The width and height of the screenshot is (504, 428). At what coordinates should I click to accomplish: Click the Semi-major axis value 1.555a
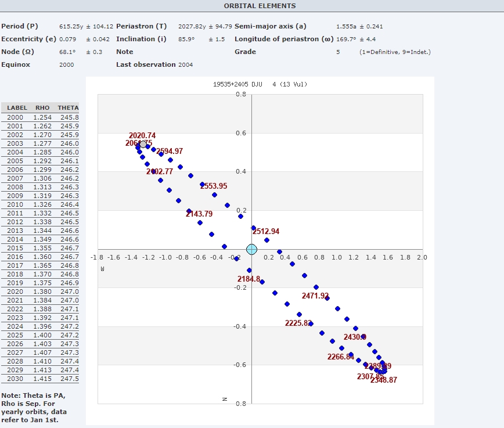pyautogui.click(x=346, y=26)
